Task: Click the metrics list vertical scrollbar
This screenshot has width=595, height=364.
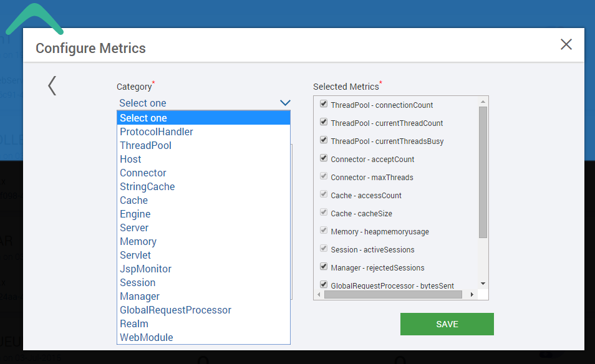Action: coord(483,171)
